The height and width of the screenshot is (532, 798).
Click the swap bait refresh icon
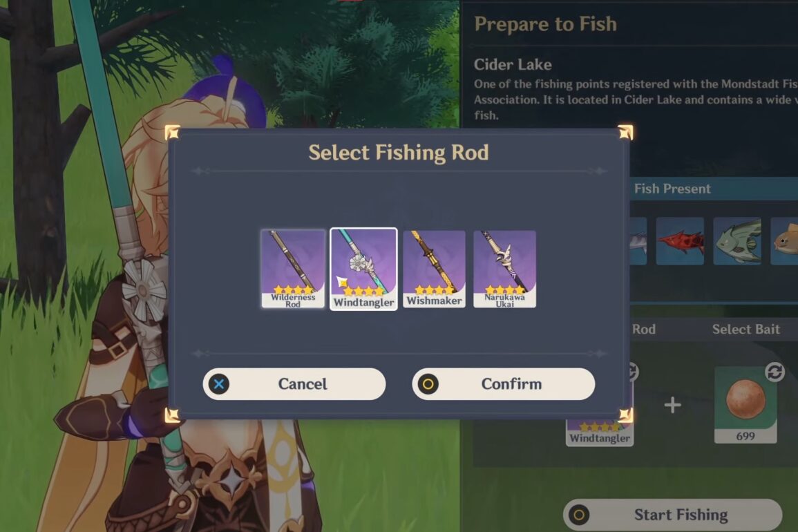pyautogui.click(x=775, y=372)
